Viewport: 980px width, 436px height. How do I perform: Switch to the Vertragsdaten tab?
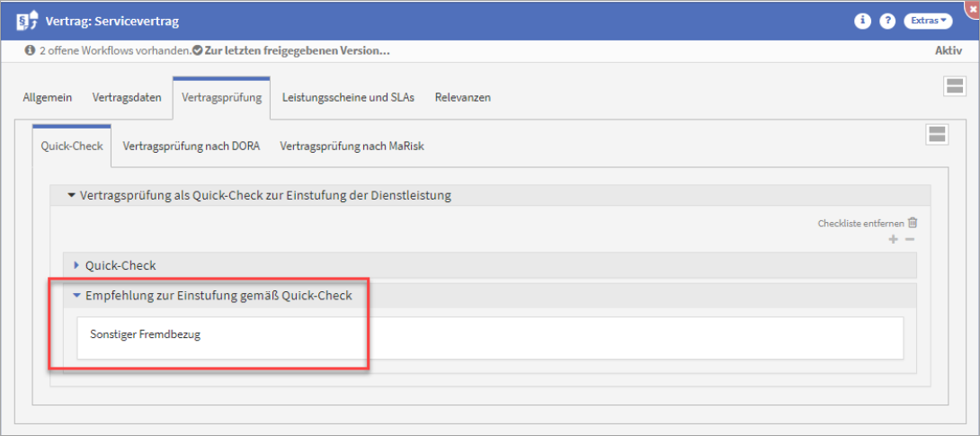click(x=127, y=97)
